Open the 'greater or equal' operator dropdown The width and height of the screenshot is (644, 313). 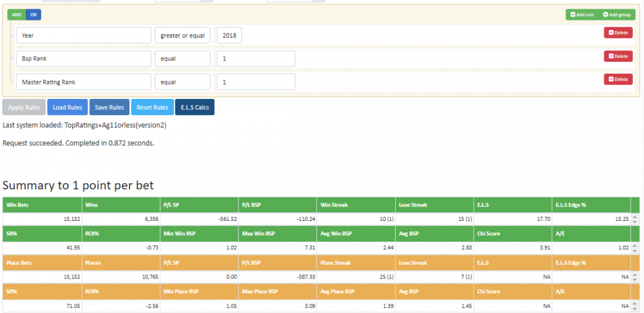pos(183,35)
